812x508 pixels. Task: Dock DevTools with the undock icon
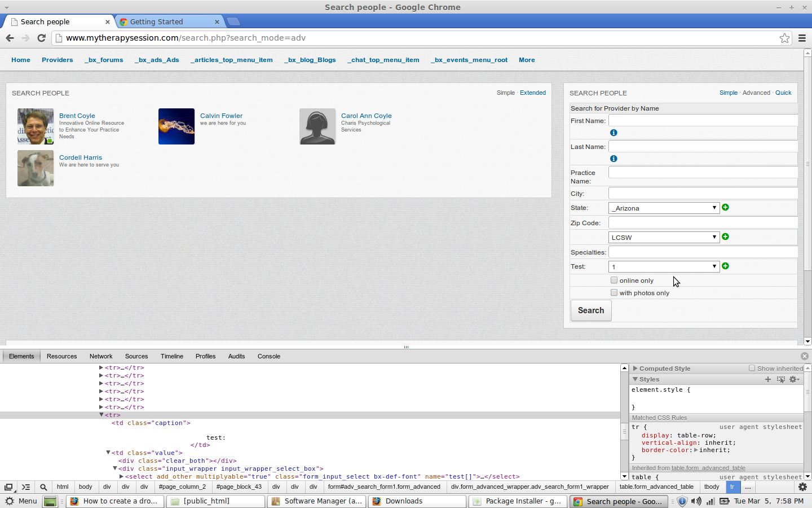click(8, 487)
